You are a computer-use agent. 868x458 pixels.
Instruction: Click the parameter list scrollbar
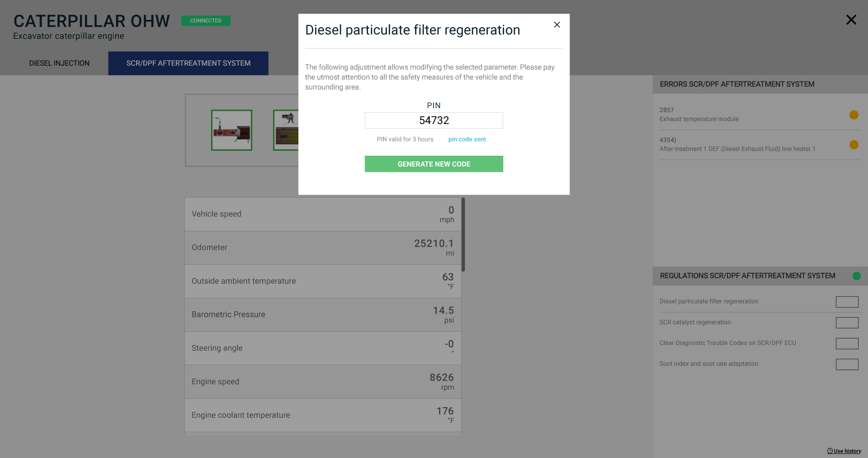(x=463, y=234)
